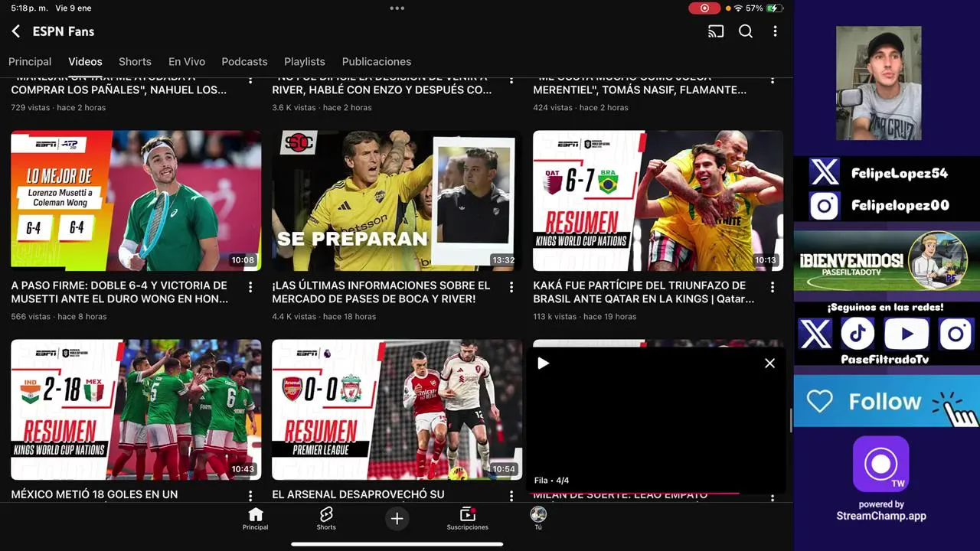Tap the three dots multitasking handle at top

(x=397, y=8)
